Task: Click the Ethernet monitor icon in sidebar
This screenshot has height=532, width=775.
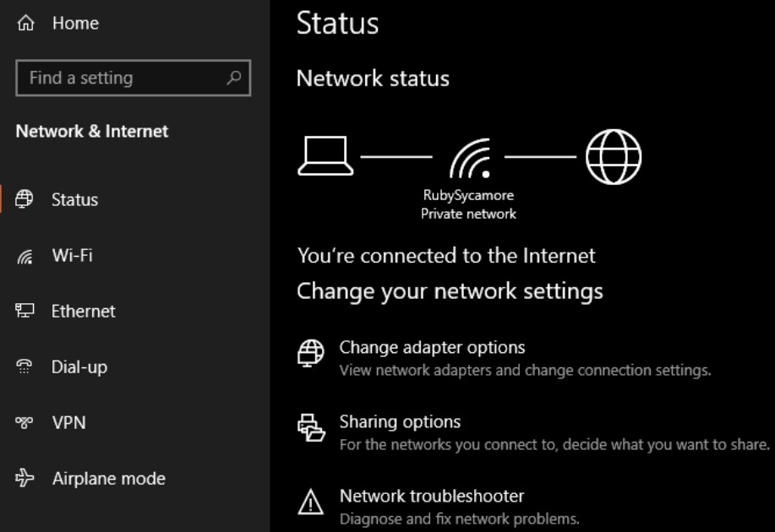Action: click(25, 311)
